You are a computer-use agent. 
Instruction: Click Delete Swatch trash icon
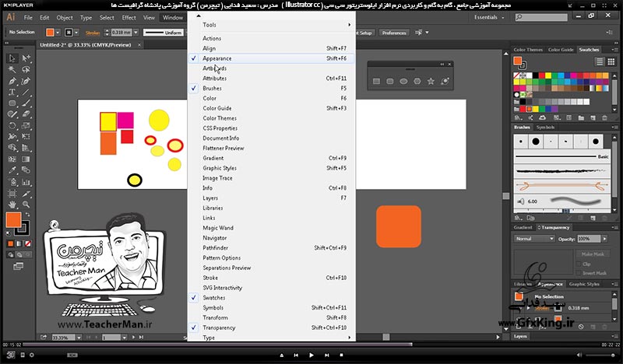pyautogui.click(x=604, y=118)
